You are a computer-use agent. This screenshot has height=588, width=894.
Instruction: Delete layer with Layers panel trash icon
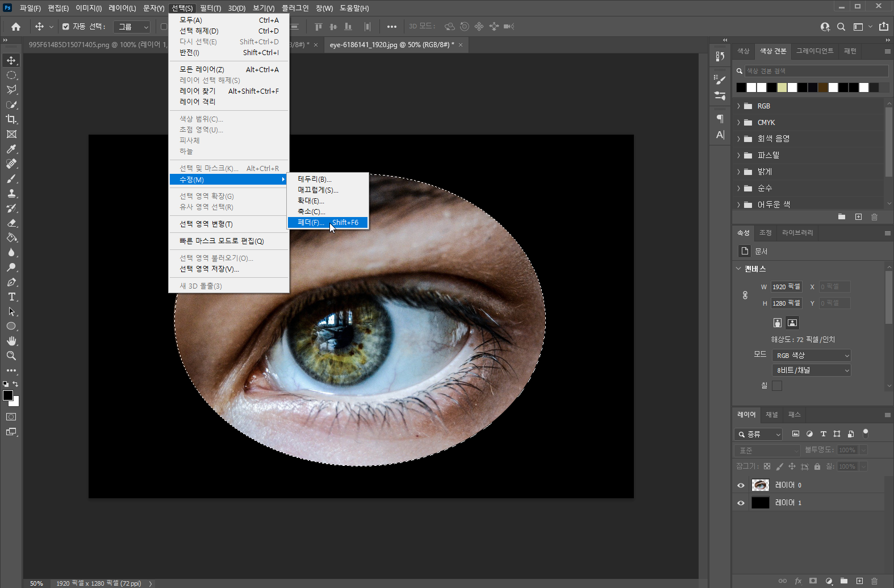coord(875,581)
